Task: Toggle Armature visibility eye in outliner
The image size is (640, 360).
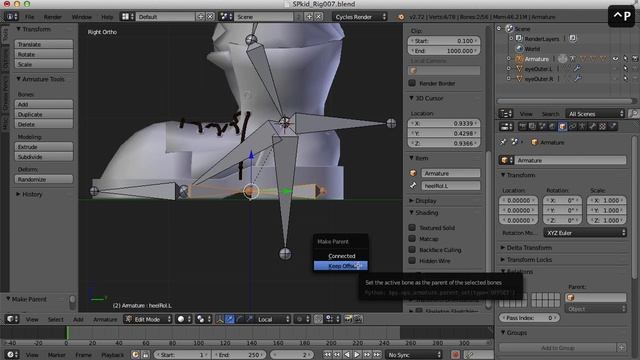Action: click(x=615, y=59)
